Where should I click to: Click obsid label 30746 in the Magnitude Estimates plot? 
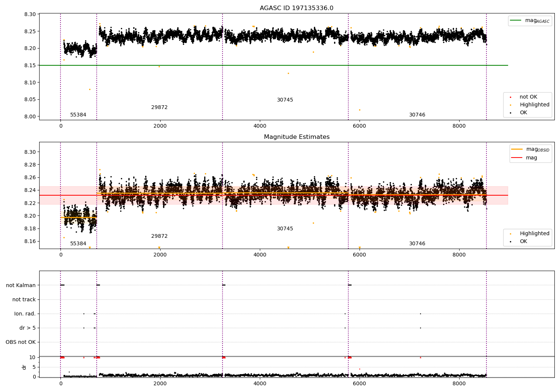pos(417,244)
